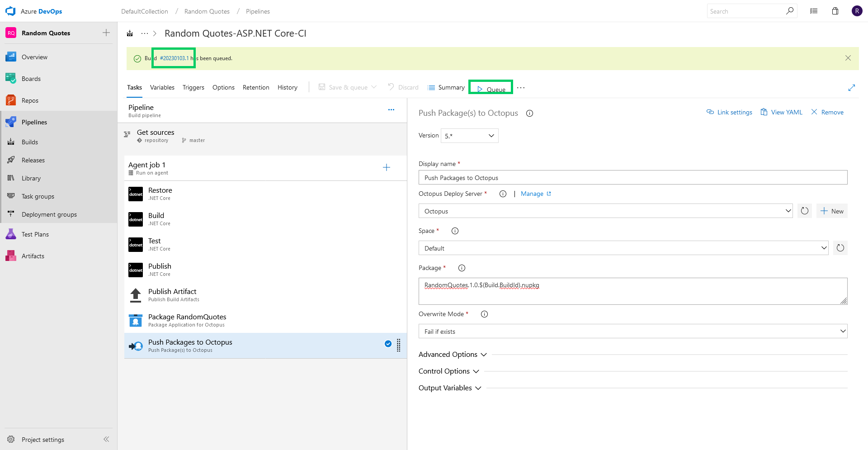The height and width of the screenshot is (450, 868).
Task: Open build #20230103.1 link
Action: (x=175, y=58)
